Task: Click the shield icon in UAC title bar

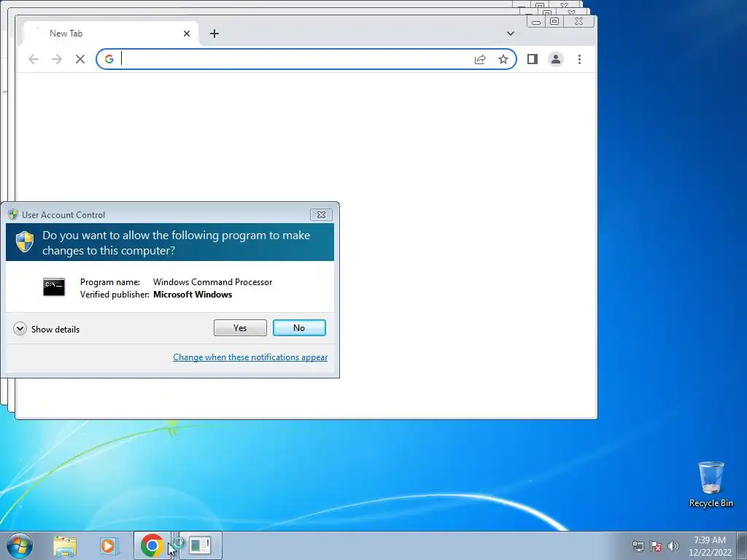Action: point(13,215)
